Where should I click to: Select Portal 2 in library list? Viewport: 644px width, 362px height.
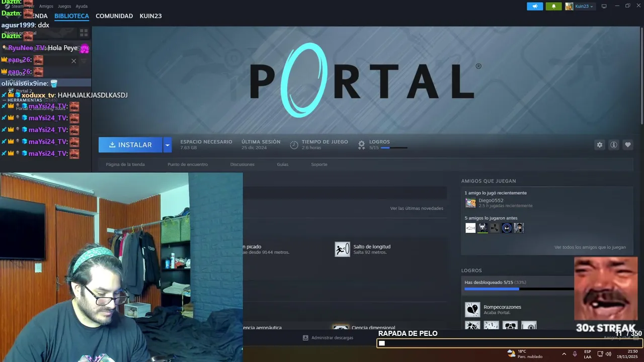pos(24,91)
